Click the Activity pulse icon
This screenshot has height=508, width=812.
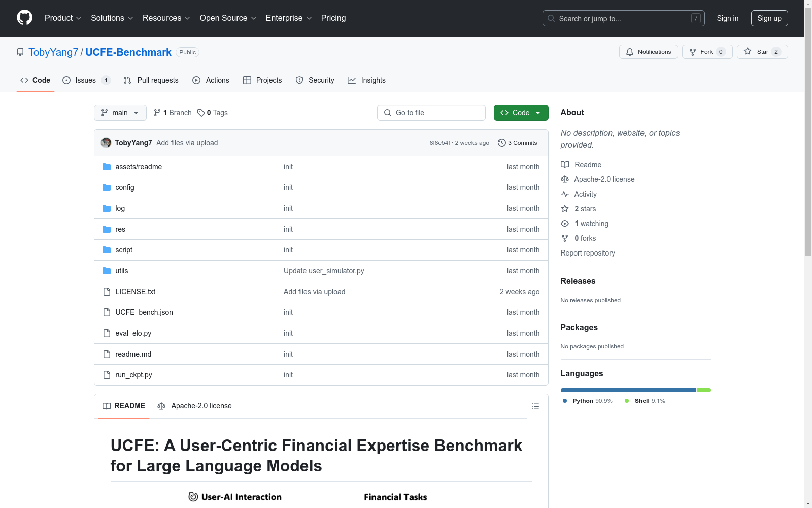[565, 194]
